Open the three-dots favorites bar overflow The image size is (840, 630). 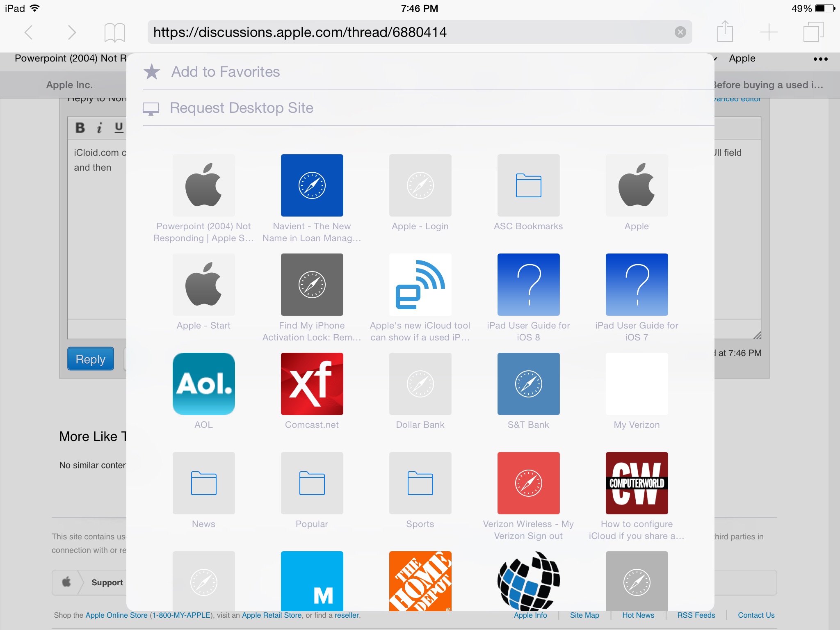click(820, 59)
